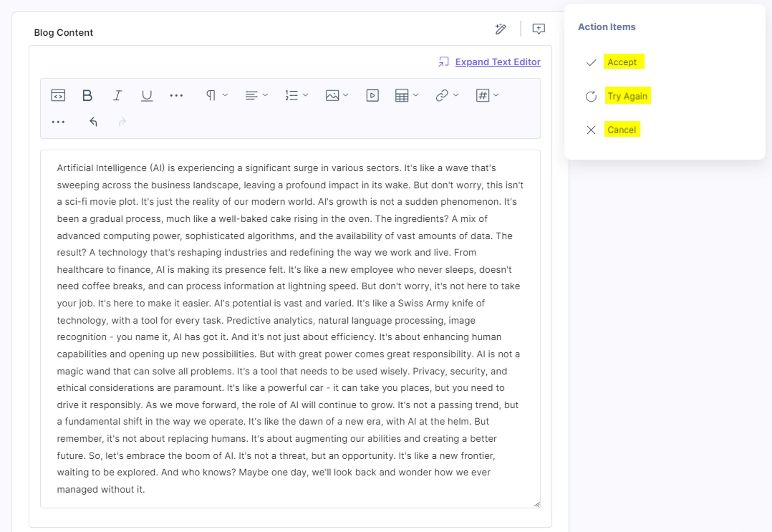
Task: Expand the insert table dropdown
Action: (x=406, y=95)
